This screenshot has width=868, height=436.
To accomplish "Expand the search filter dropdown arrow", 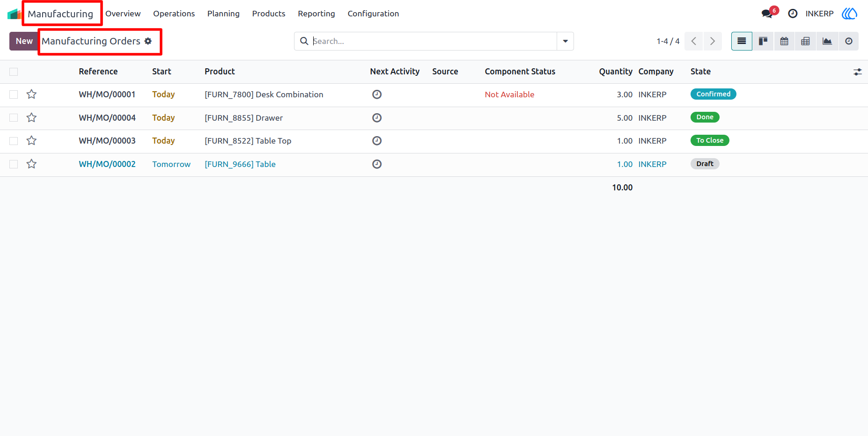I will [x=565, y=41].
